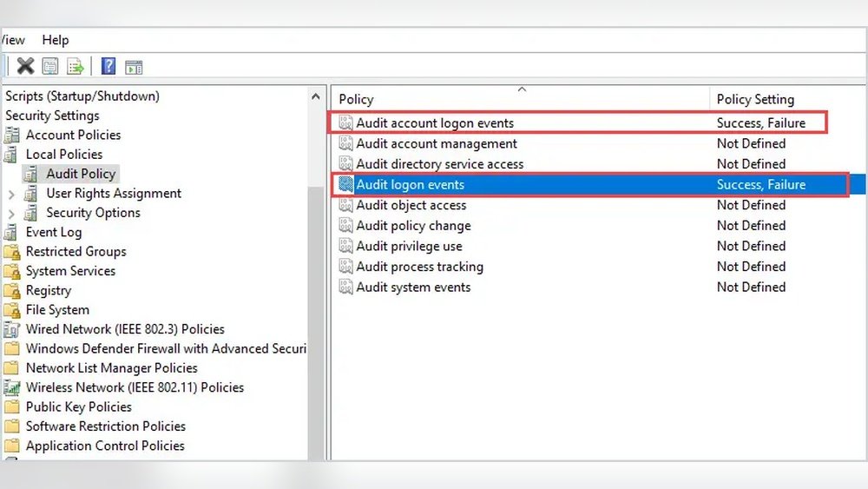868x489 pixels.
Task: Open the View menu
Action: [x=12, y=40]
